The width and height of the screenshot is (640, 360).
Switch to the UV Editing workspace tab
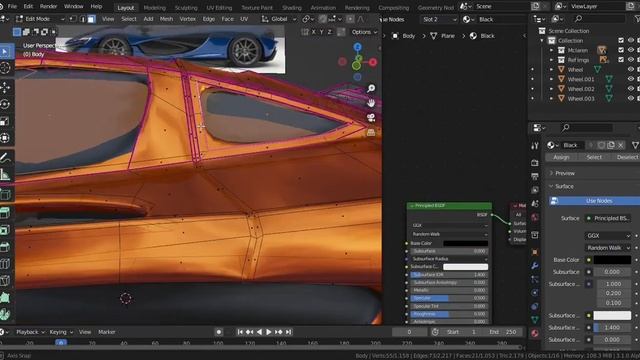click(x=219, y=7)
